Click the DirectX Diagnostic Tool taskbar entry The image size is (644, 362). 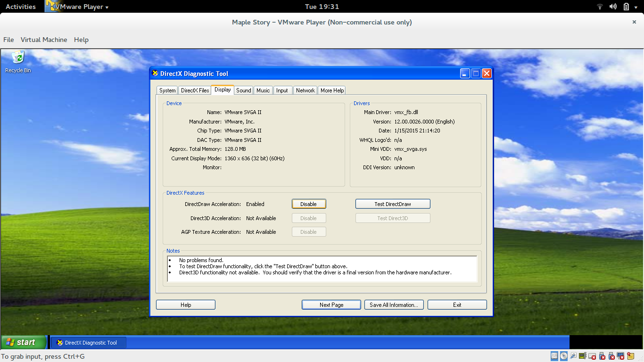click(x=88, y=343)
